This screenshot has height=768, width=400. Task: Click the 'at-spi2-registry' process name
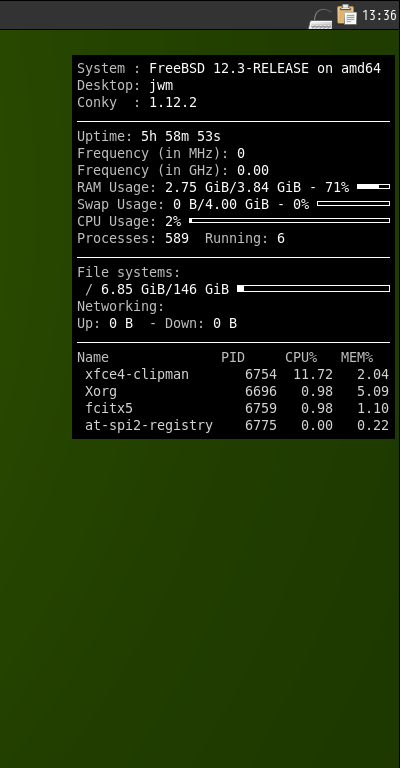[149, 426]
